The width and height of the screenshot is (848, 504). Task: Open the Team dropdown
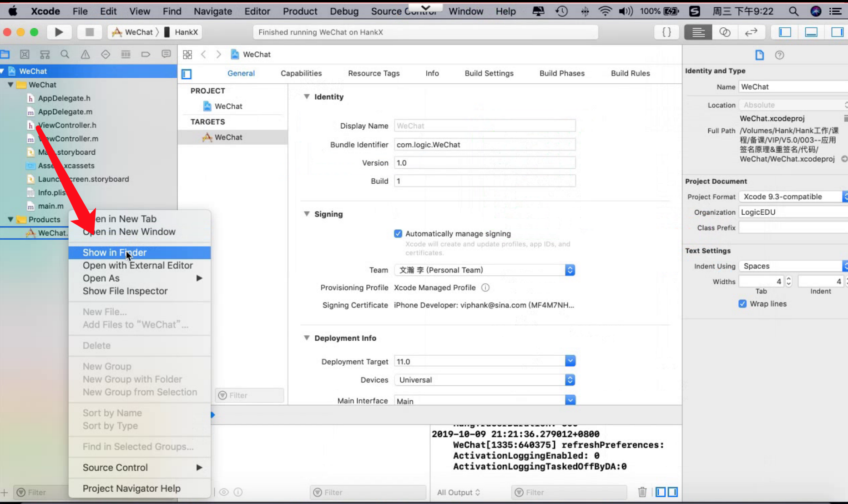pos(485,270)
